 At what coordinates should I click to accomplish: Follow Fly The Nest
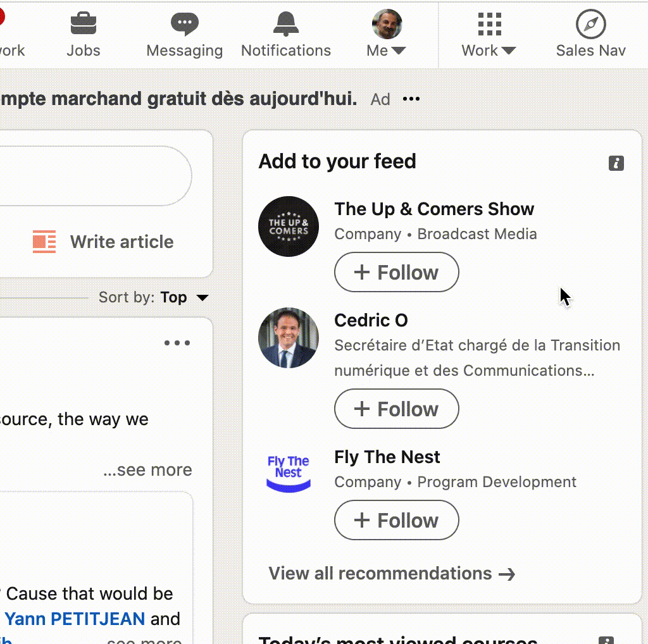click(396, 520)
